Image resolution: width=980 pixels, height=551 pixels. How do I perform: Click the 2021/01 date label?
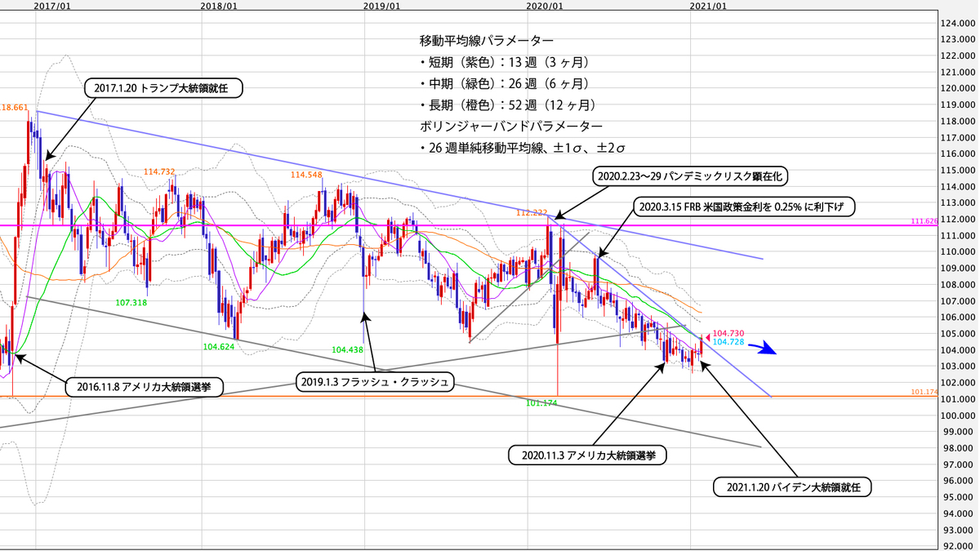tap(708, 5)
